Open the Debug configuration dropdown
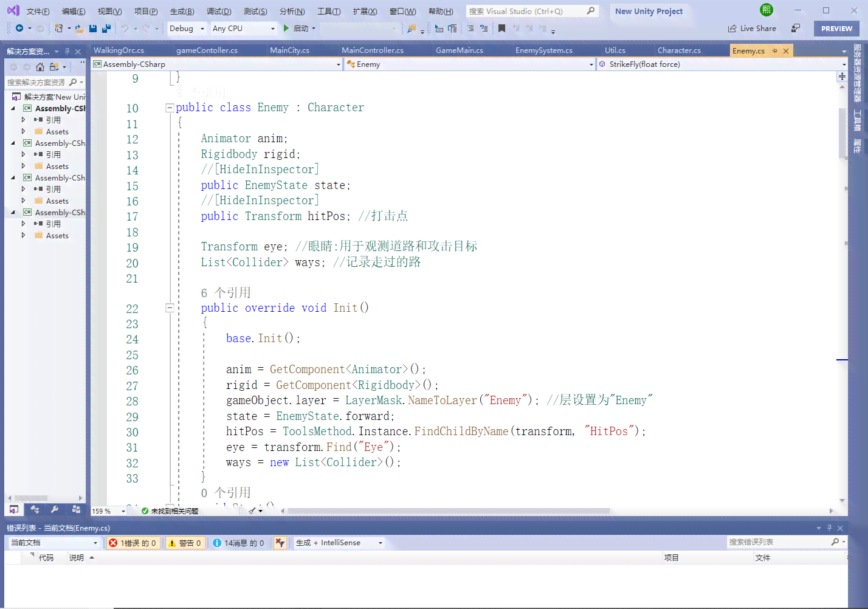 187,29
